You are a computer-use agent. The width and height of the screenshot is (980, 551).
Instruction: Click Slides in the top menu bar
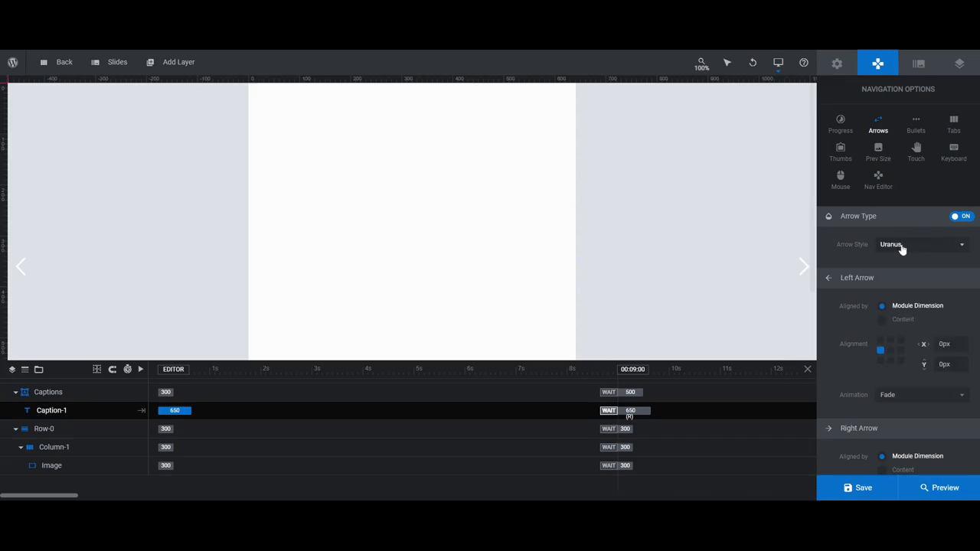point(117,62)
